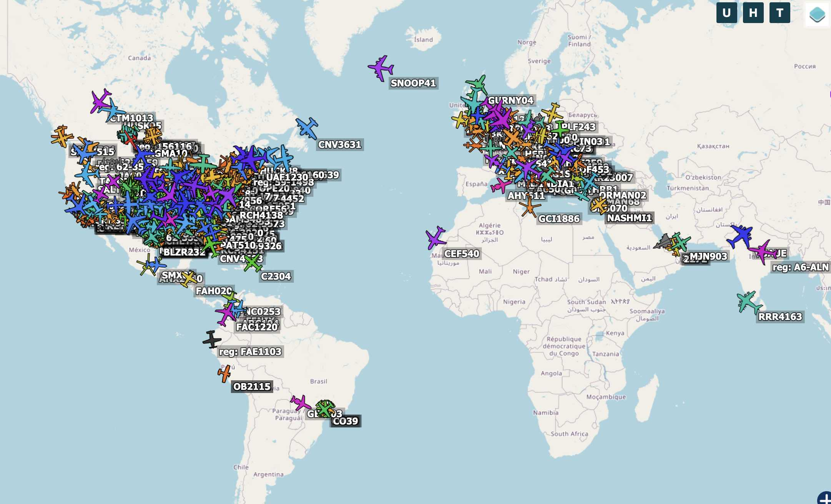831x504 pixels.
Task: Click the MJN903 callsign label
Action: (x=708, y=256)
